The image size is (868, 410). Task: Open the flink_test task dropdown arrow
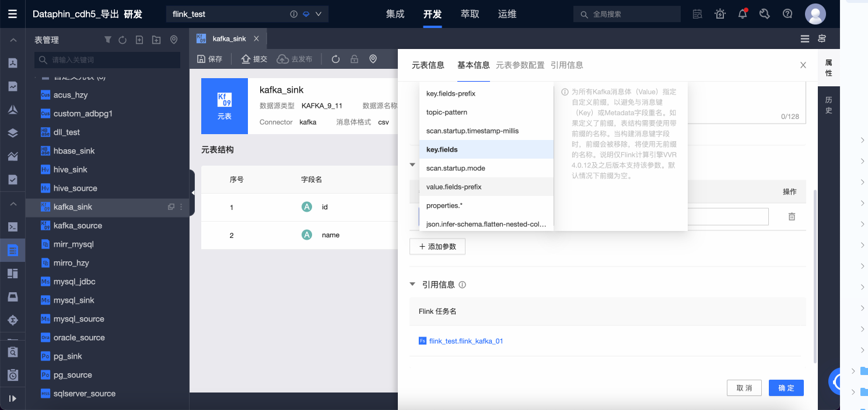coord(318,13)
